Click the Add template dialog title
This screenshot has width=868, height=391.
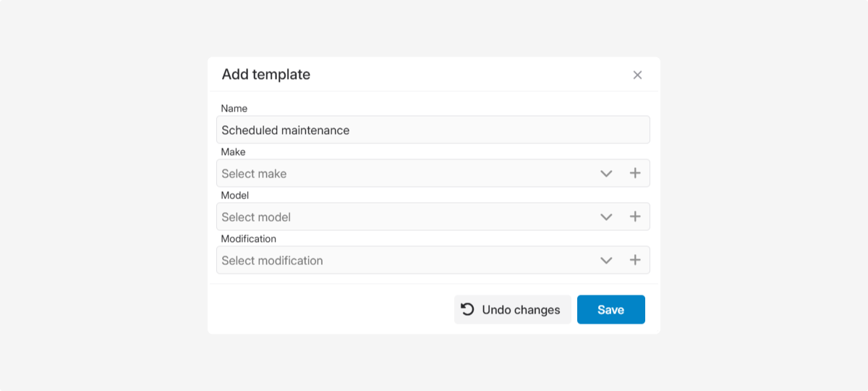coord(265,75)
